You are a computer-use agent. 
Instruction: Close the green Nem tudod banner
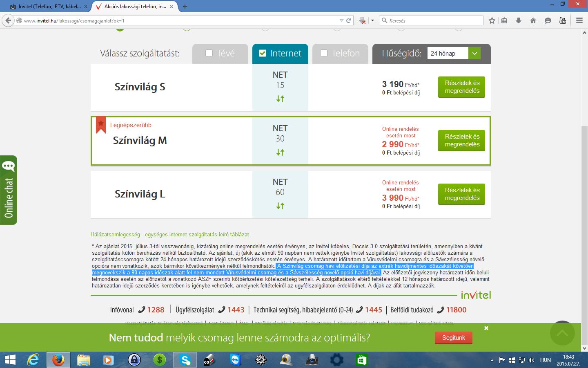coord(486,328)
